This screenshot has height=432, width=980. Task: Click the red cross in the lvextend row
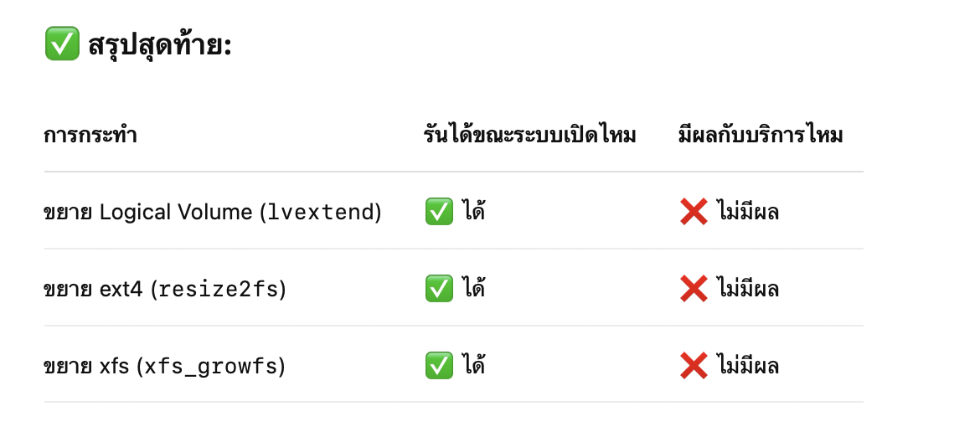point(694,213)
